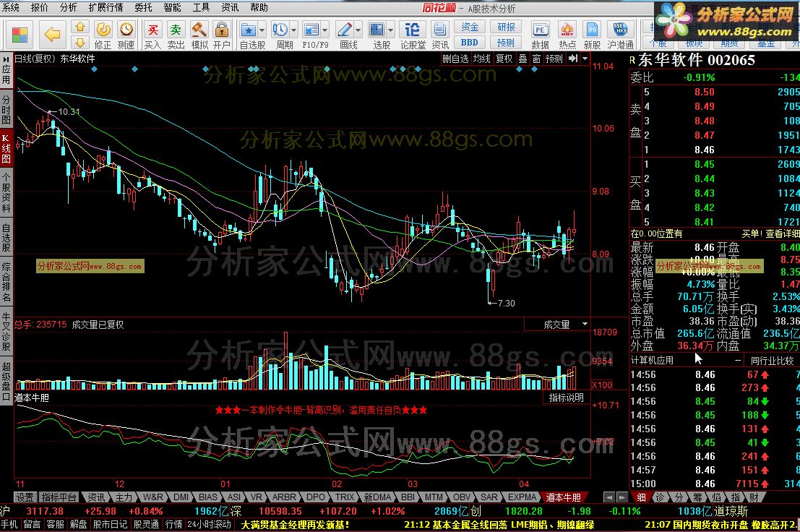Click the 预测 button under 研报
The height and width of the screenshot is (532, 800).
coord(506,43)
